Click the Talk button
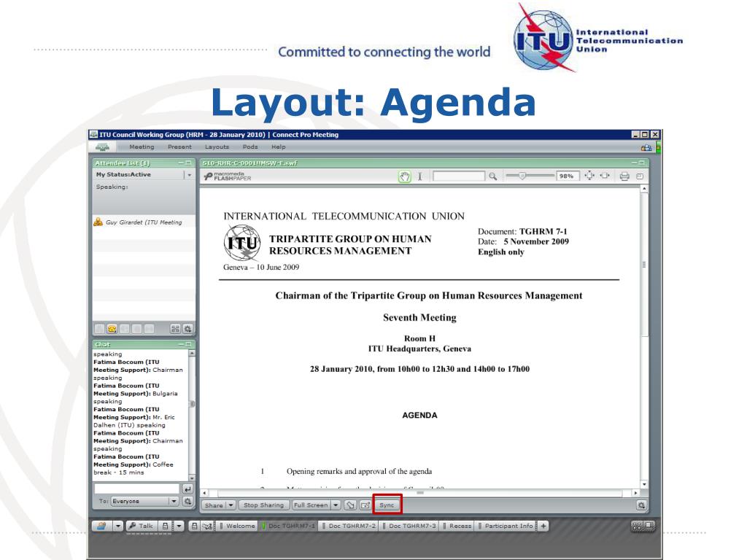Screen dimensions: 747x560 pyautogui.click(x=141, y=526)
